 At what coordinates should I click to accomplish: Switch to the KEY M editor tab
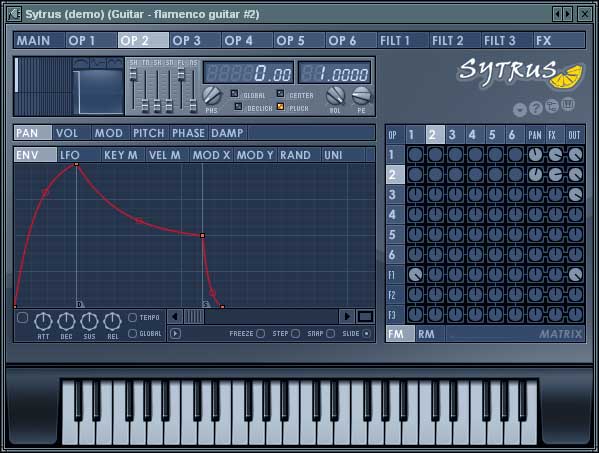coord(123,155)
